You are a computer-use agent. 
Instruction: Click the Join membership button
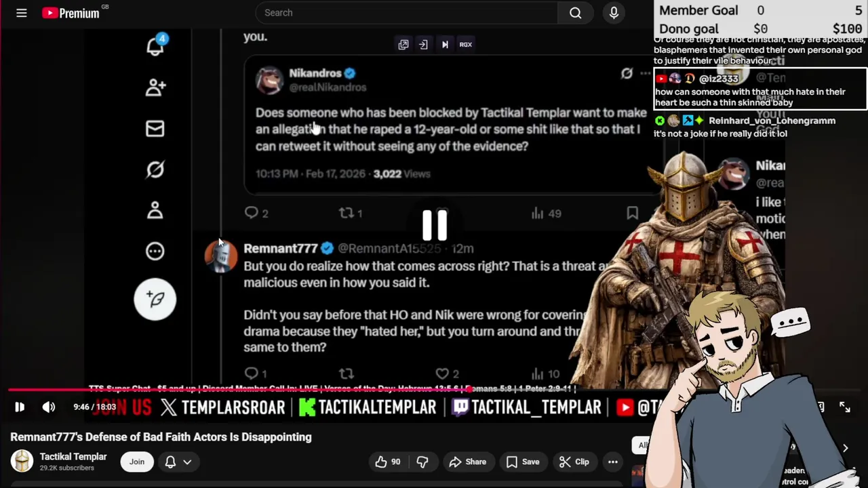tap(137, 462)
